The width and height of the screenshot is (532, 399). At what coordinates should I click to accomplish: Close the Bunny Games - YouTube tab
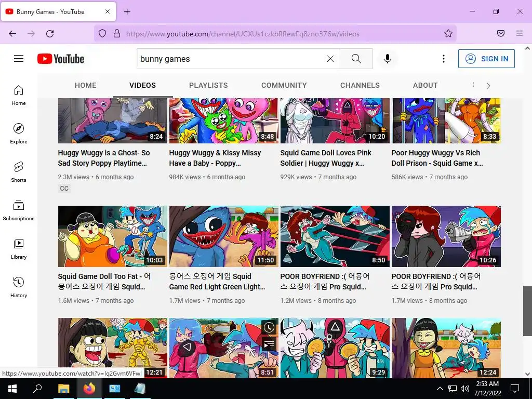(108, 11)
